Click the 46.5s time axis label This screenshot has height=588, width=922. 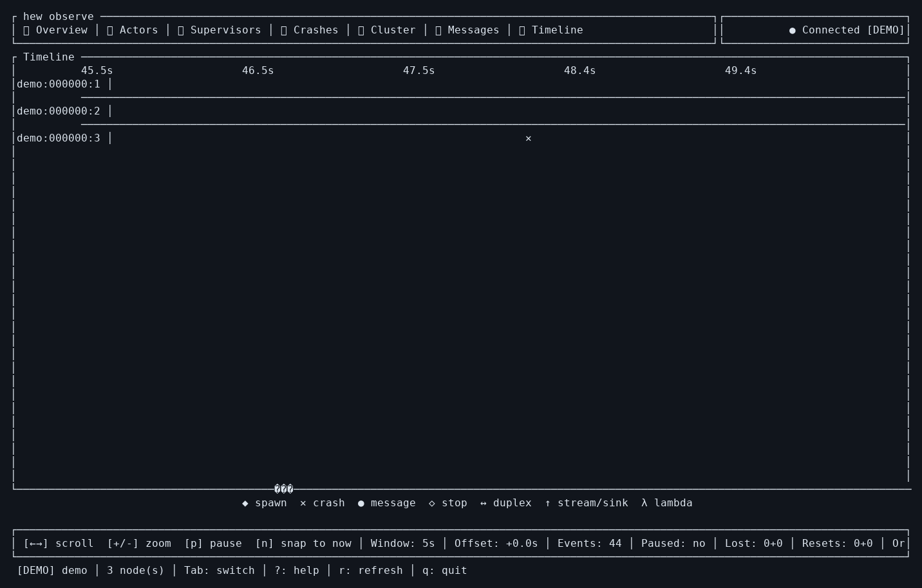pyautogui.click(x=258, y=71)
